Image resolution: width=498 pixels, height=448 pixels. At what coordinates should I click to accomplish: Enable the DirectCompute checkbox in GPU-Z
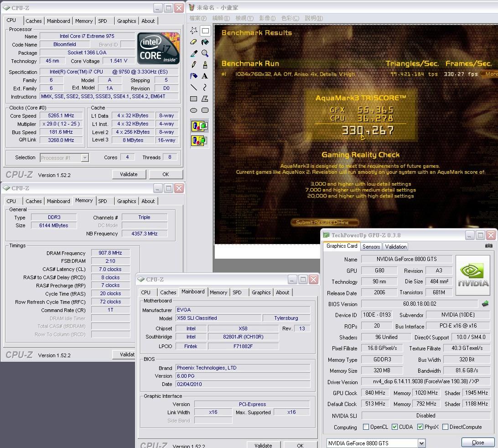[x=445, y=427]
